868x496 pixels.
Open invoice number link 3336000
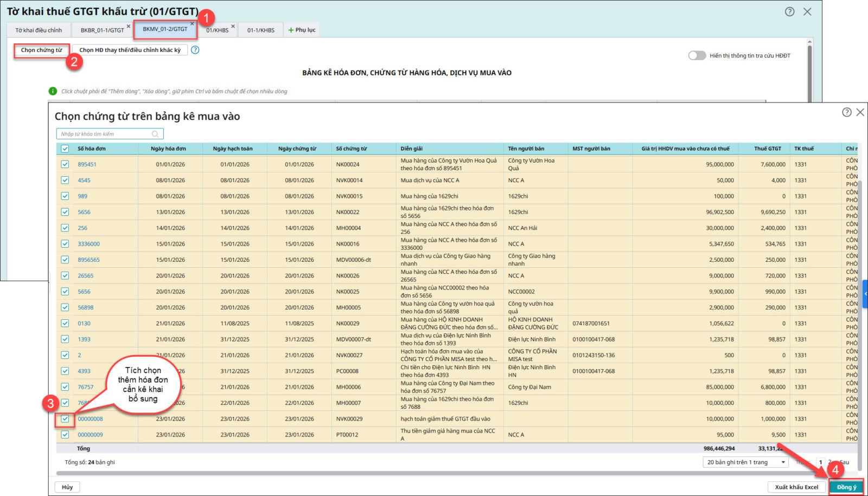(x=88, y=244)
